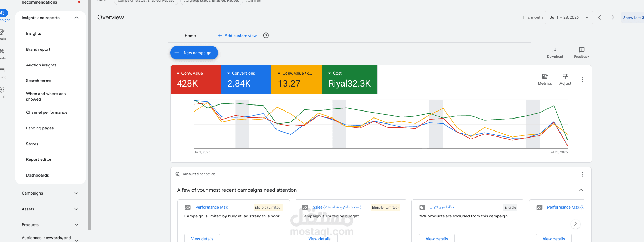Open Recommendations in the sidebar

coord(39,2)
